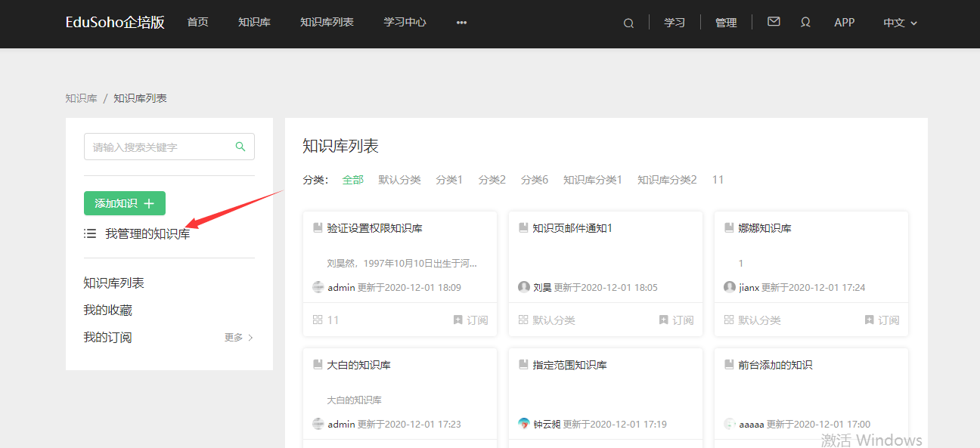This screenshot has height=448, width=980.
Task: Click the search magnifier icon in top navbar
Action: (x=628, y=23)
